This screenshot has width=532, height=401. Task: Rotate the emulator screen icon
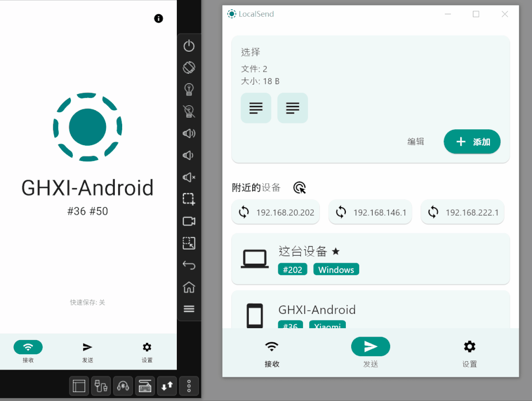point(189,67)
